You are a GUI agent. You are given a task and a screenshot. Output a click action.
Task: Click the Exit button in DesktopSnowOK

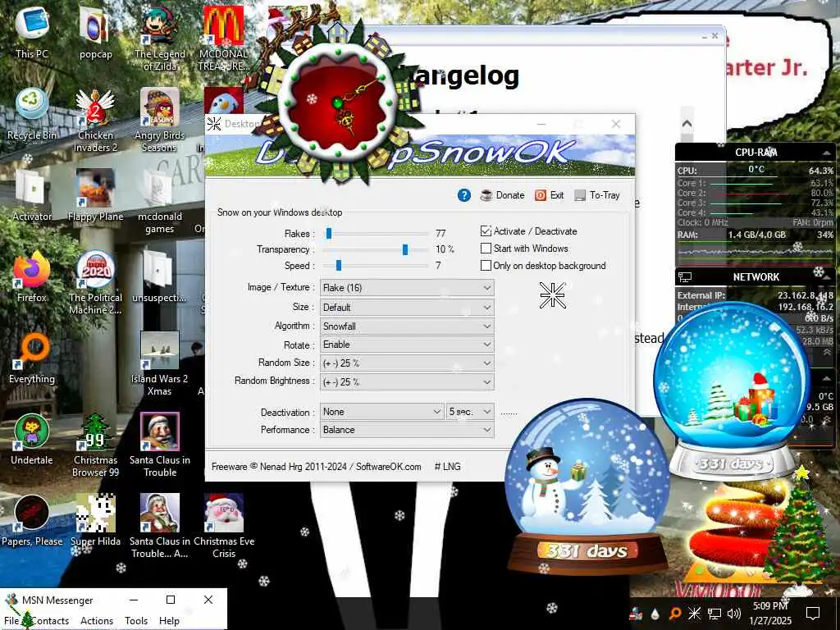click(x=549, y=195)
